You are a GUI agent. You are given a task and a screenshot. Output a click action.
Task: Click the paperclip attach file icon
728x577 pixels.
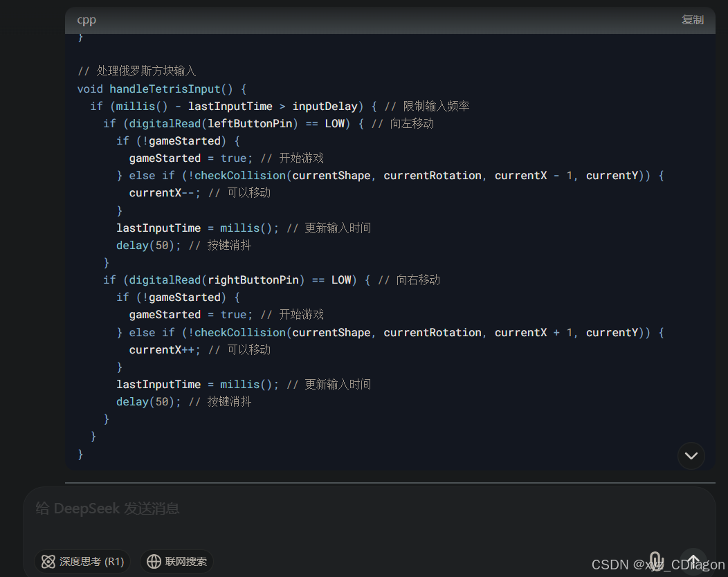(655, 561)
